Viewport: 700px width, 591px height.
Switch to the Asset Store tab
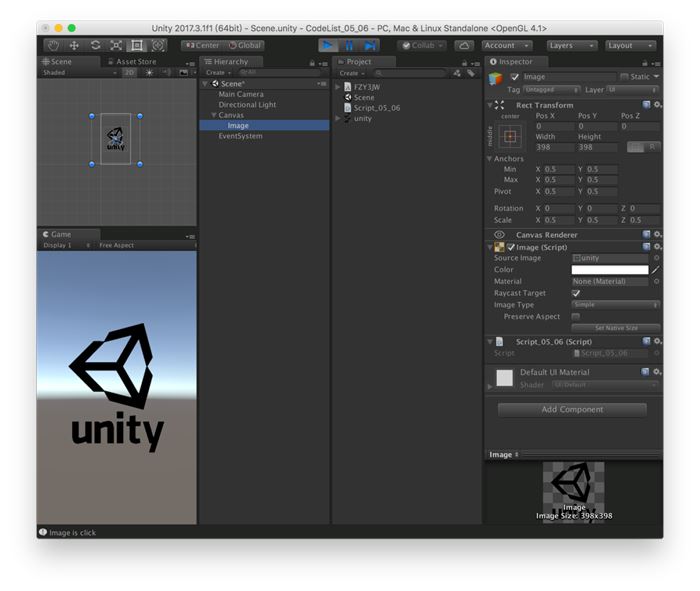pos(133,62)
